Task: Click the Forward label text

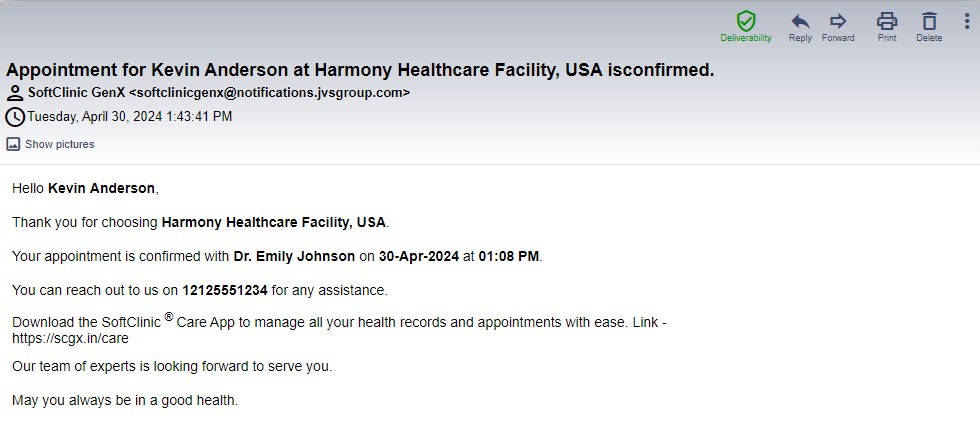Action: (x=838, y=38)
